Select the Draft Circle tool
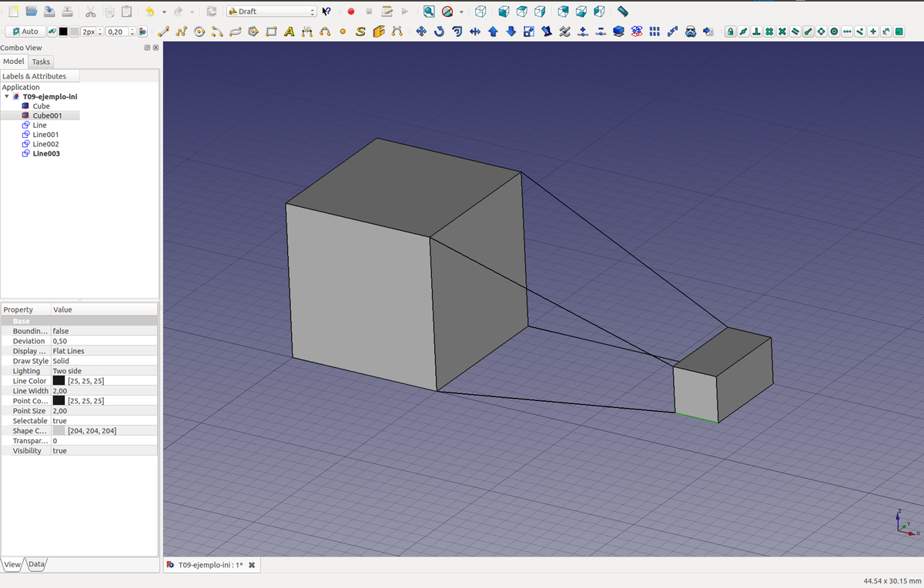This screenshot has width=924, height=588. tap(199, 32)
